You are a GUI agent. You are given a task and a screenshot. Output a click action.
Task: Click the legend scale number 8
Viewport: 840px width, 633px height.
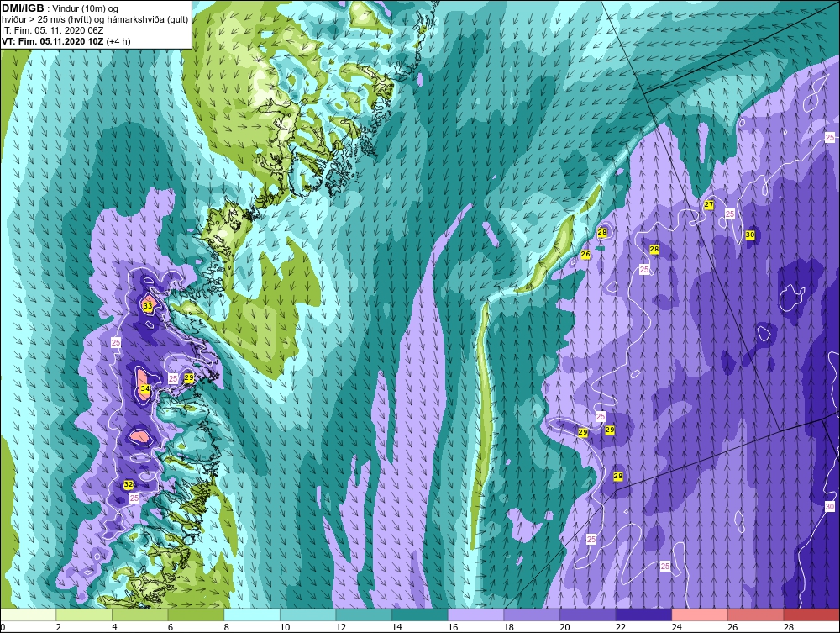tap(227, 627)
